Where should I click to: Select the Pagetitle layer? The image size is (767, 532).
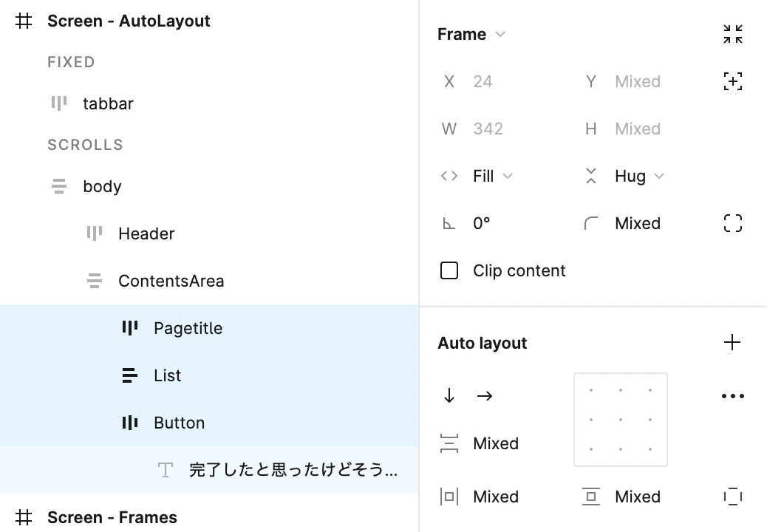188,328
